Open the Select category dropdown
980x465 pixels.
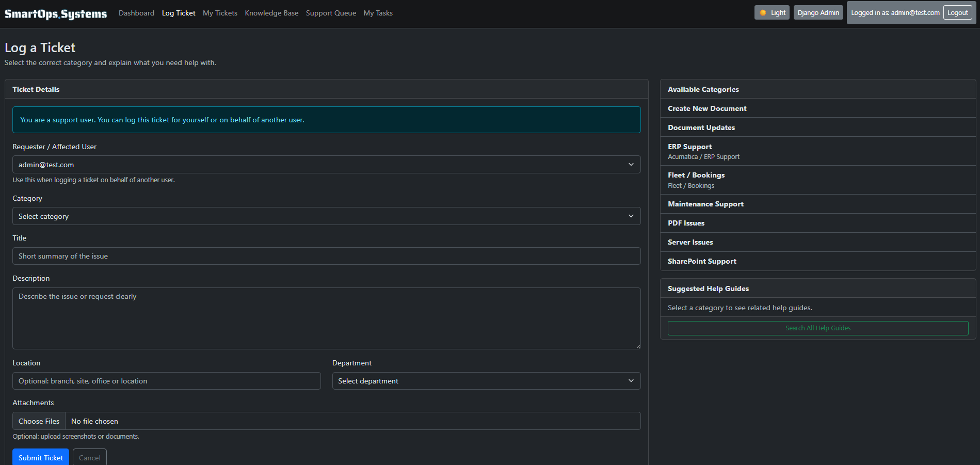coord(327,216)
